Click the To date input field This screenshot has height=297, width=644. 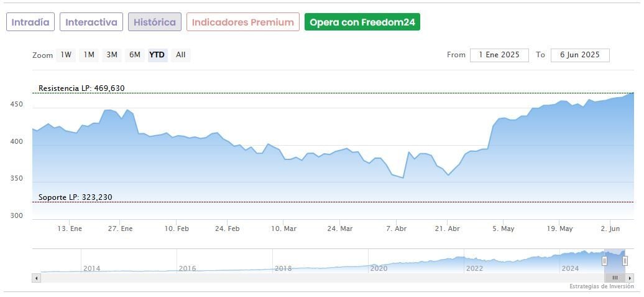(x=580, y=55)
